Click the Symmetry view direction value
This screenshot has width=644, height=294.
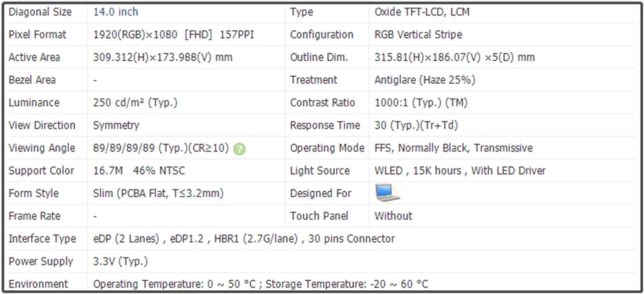[x=116, y=126]
